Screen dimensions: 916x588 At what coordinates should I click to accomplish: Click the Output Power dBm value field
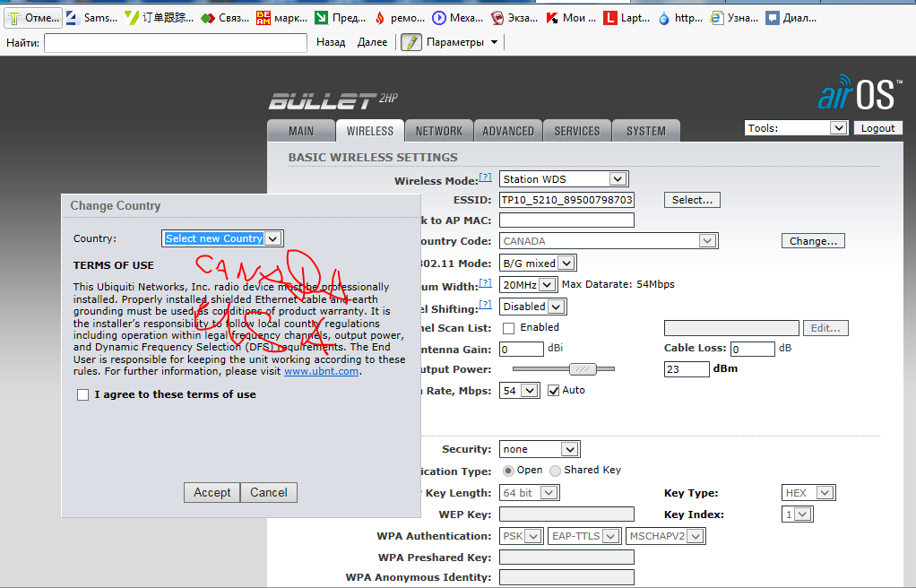[x=687, y=368]
